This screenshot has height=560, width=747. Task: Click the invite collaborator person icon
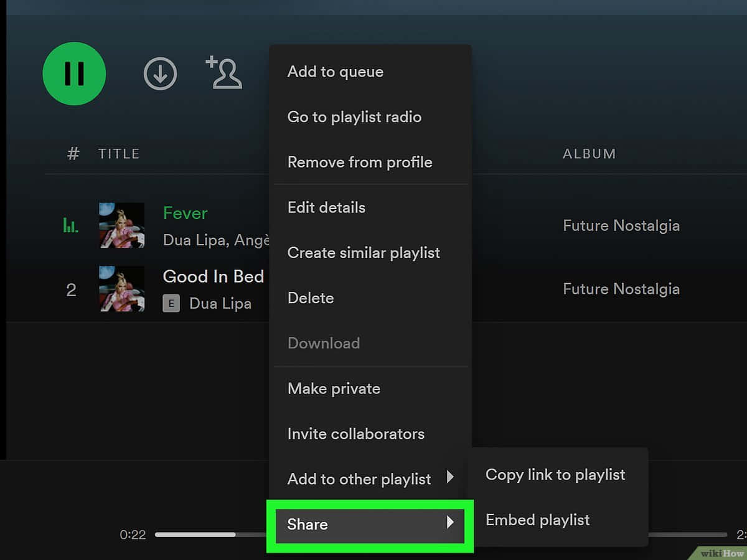click(223, 72)
